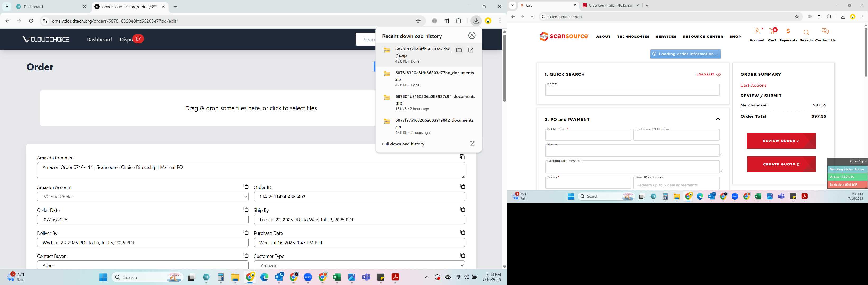Click the End User PO Number field
This screenshot has width=868, height=285.
(676, 135)
